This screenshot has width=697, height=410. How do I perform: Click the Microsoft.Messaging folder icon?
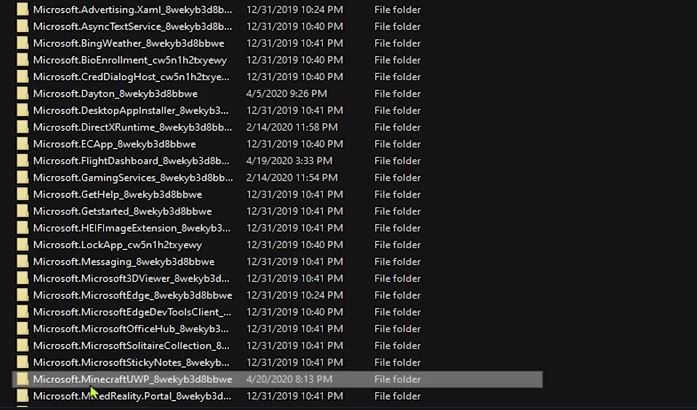pos(23,262)
